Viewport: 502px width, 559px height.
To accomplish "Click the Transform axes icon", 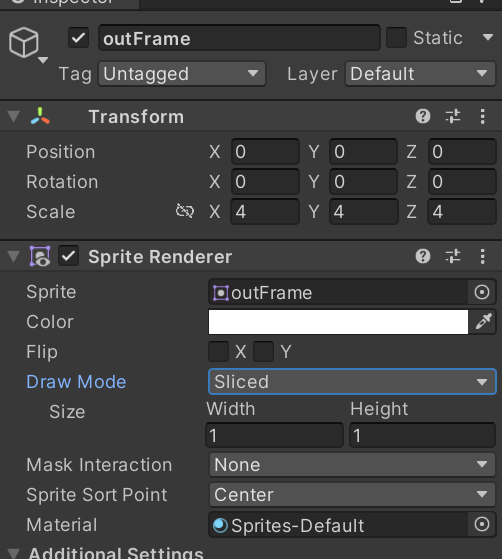I will click(x=40, y=116).
